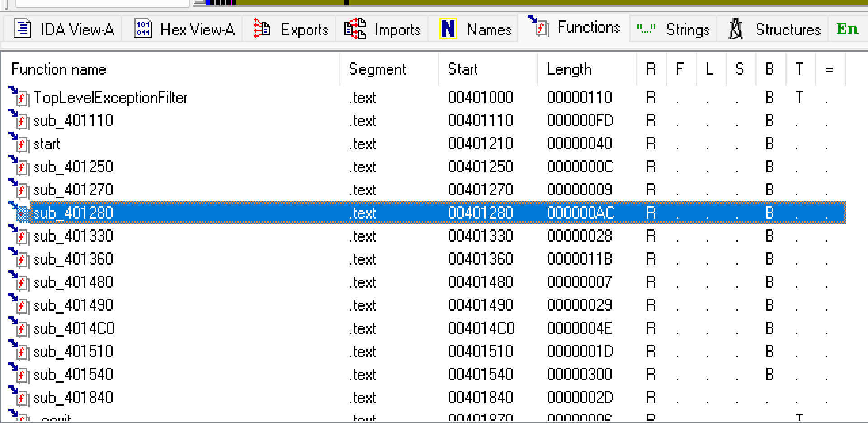Sort by Start column header
Viewport: 868px width, 423px height.
[488, 69]
